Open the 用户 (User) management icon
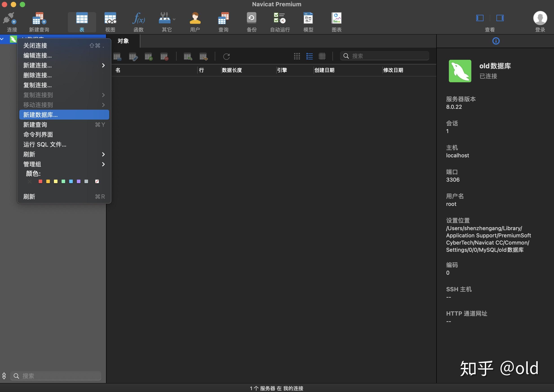This screenshot has width=554, height=392. (195, 18)
